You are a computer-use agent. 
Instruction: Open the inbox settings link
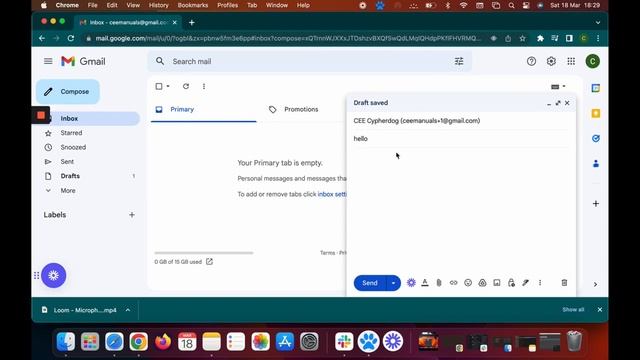pyautogui.click(x=332, y=194)
